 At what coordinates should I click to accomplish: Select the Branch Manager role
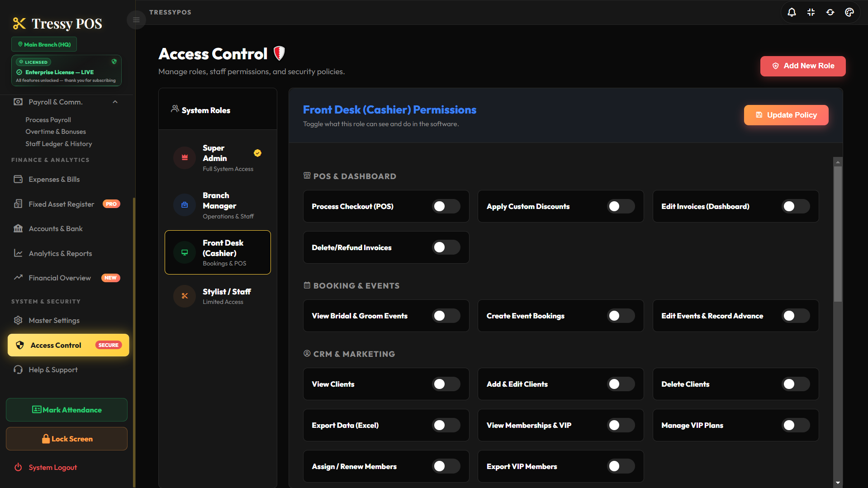(x=218, y=205)
